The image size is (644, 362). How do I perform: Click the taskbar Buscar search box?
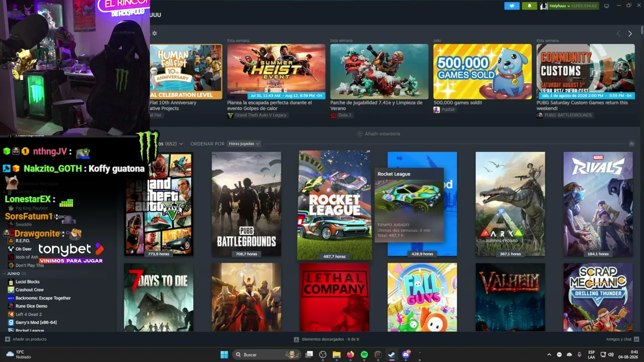tap(266, 354)
